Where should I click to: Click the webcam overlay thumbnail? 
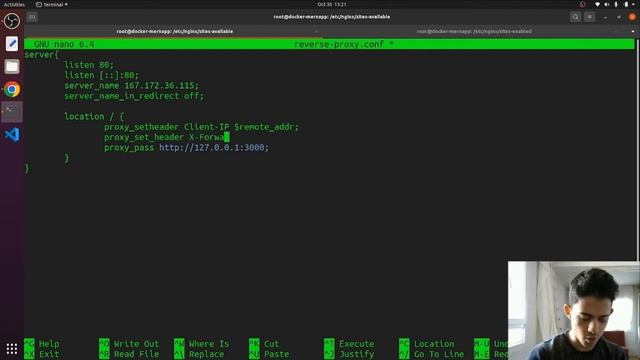pyautogui.click(x=573, y=311)
